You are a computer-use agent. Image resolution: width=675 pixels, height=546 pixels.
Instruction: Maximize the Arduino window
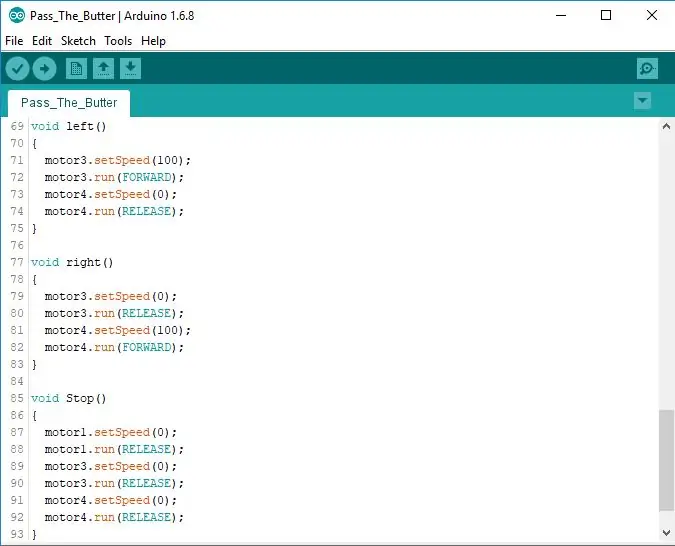(606, 16)
